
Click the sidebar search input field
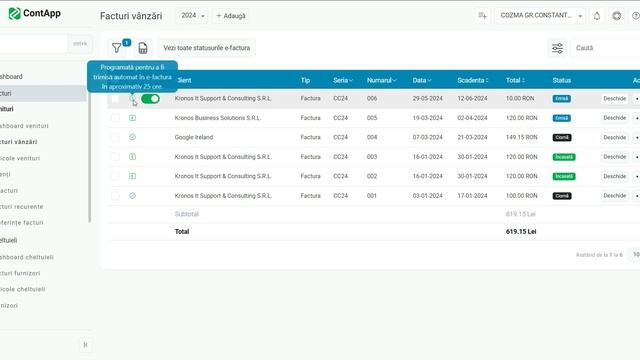33,44
